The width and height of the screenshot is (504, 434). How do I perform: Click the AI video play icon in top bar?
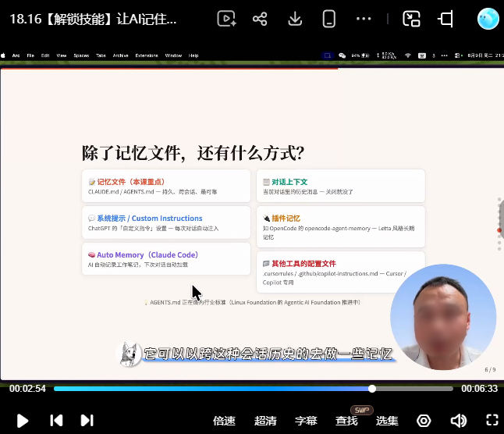point(226,19)
